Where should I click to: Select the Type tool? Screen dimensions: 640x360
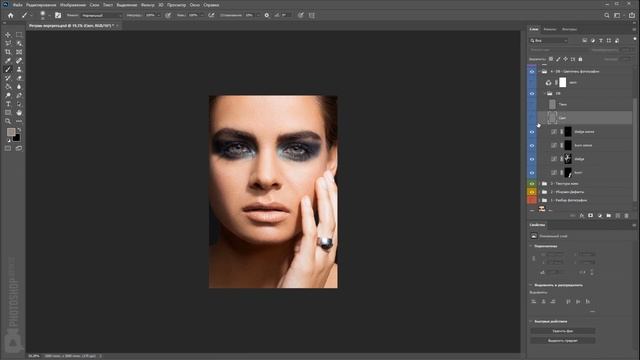[x=8, y=104]
